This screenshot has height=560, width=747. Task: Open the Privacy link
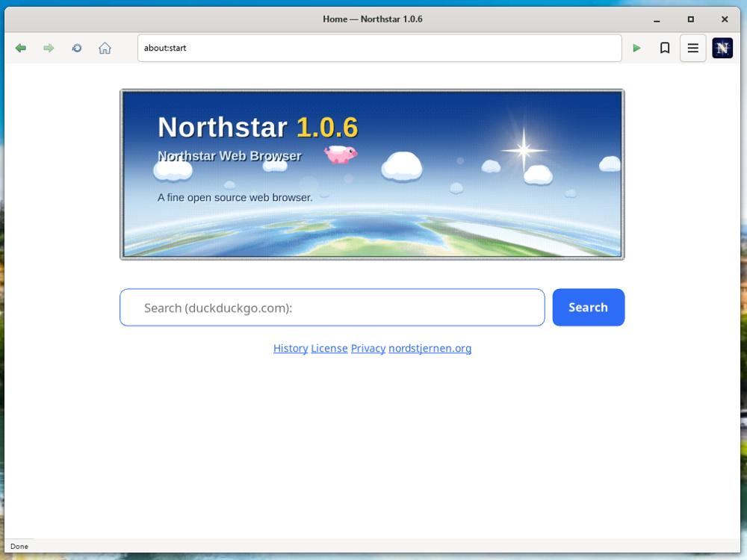[368, 348]
